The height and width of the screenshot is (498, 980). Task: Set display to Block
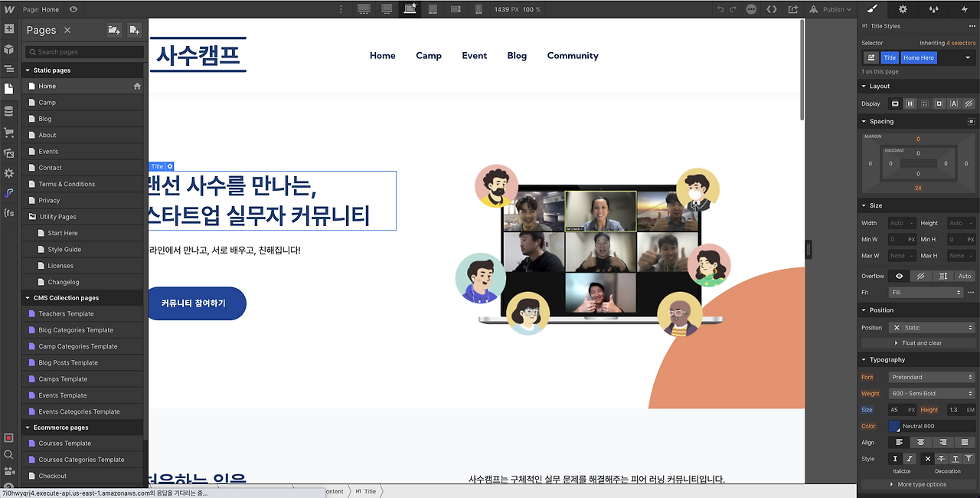coord(895,103)
